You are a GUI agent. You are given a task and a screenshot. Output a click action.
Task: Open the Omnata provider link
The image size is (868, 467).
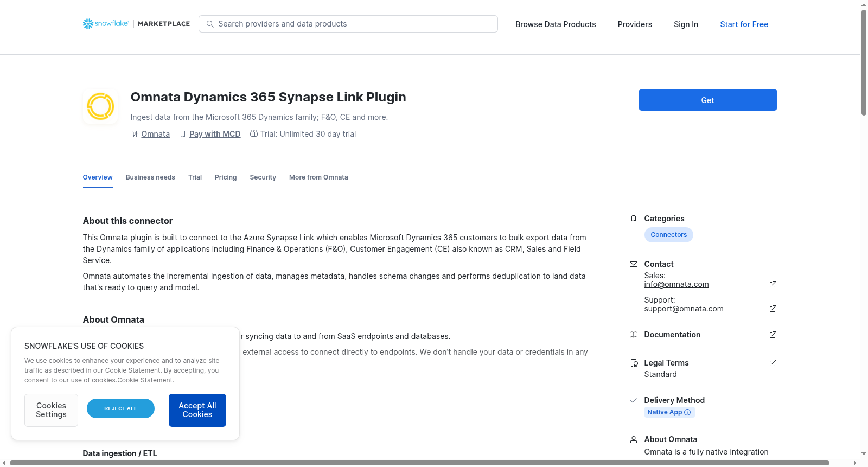(155, 134)
